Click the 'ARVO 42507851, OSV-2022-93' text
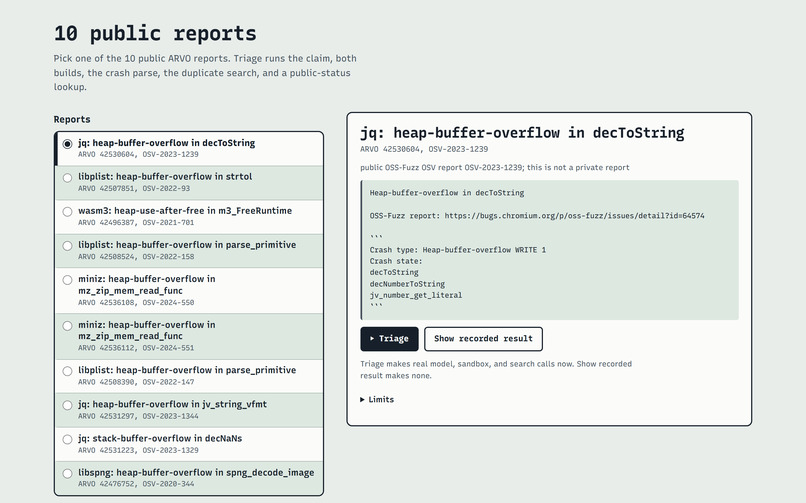This screenshot has height=503, width=806. [x=134, y=189]
